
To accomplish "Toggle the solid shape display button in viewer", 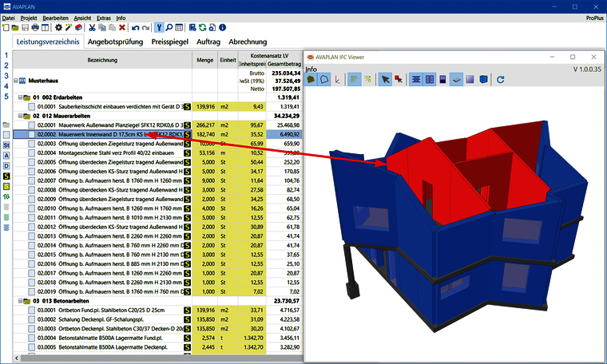I will (311, 80).
